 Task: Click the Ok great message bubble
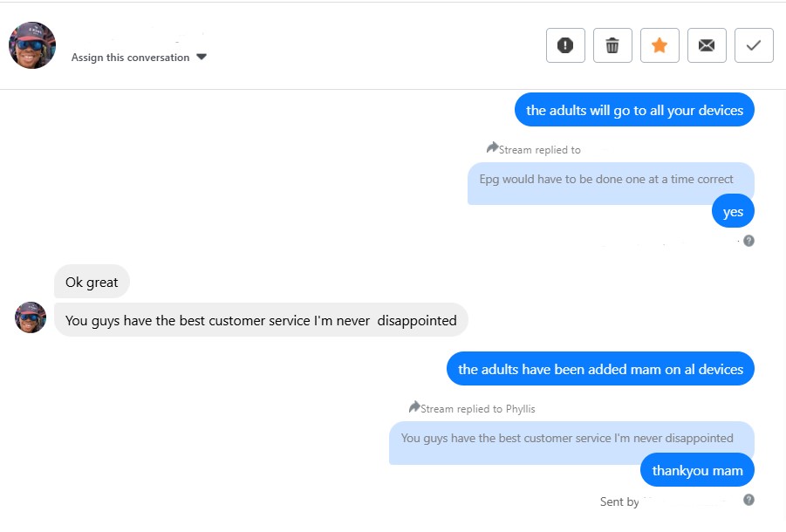pos(92,282)
